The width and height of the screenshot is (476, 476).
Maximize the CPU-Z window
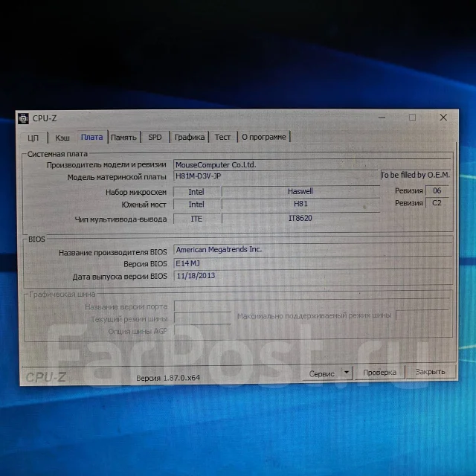point(412,118)
